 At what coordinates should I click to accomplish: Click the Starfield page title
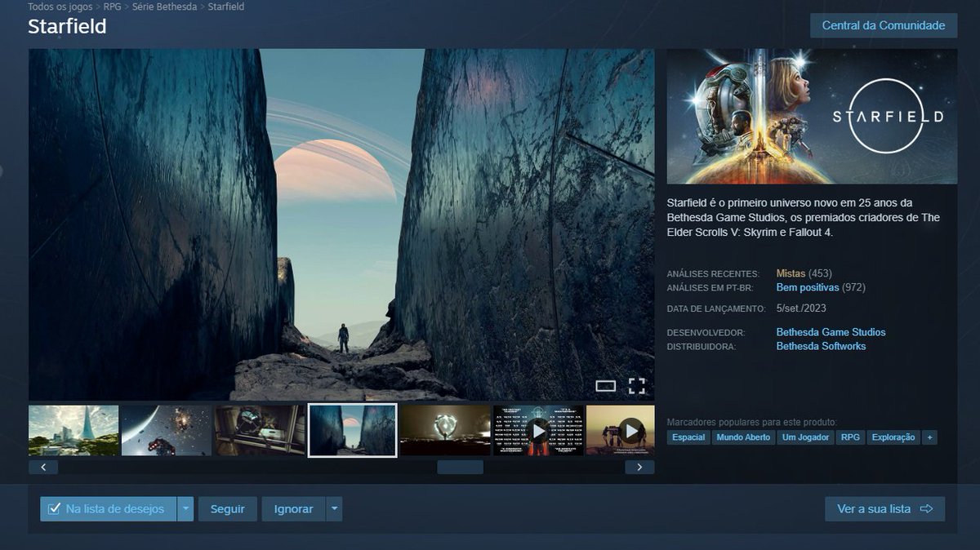(67, 26)
